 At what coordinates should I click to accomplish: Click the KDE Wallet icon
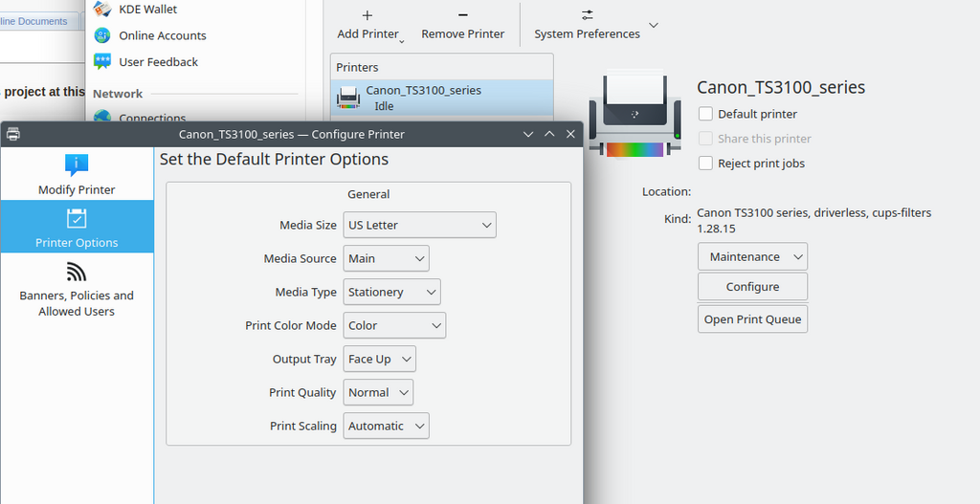pyautogui.click(x=101, y=9)
